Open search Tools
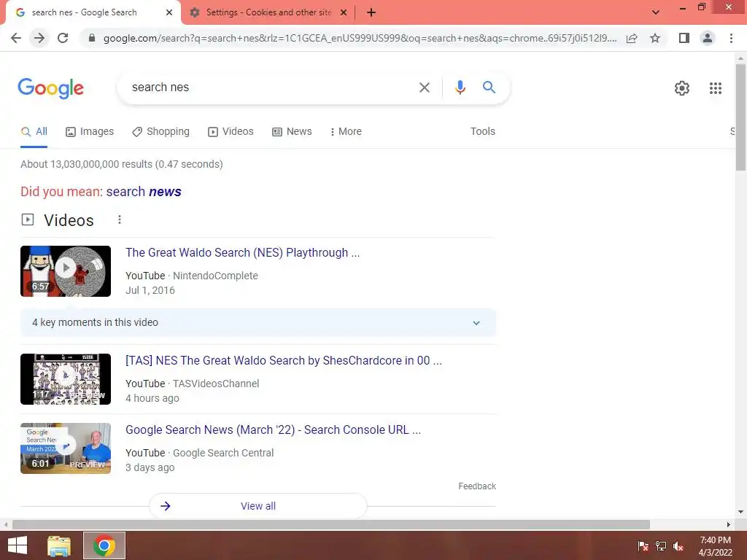The image size is (747, 560). point(483,131)
